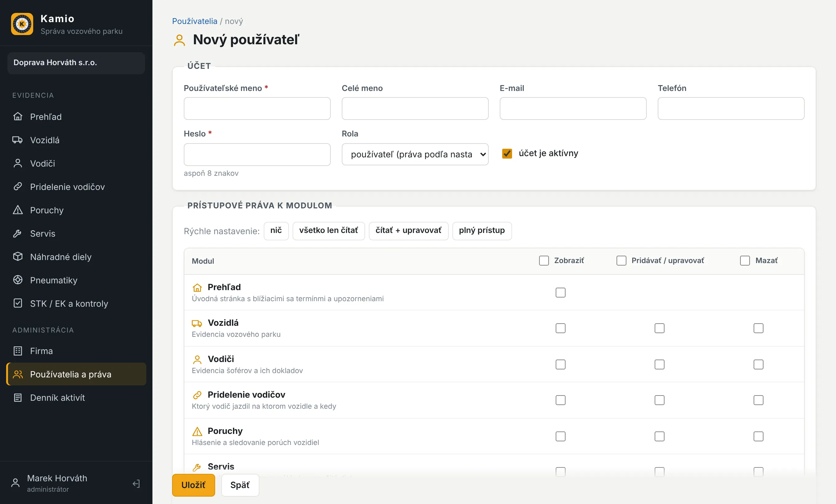Viewport: 836px width, 504px height.
Task: Open Firma via its building icon in the sidebar
Action: pyautogui.click(x=18, y=351)
